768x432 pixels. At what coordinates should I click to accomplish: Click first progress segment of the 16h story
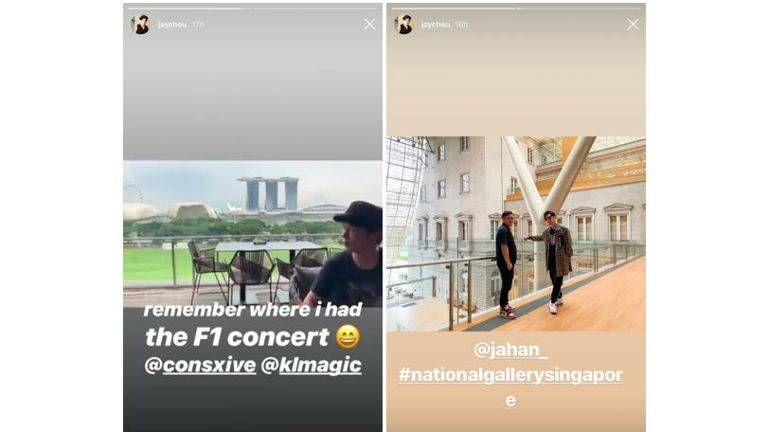(453, 8)
